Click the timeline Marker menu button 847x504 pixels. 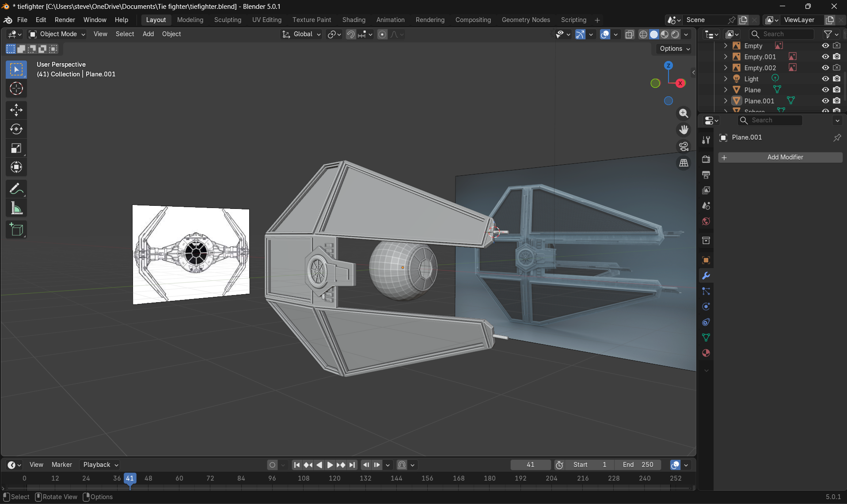61,465
